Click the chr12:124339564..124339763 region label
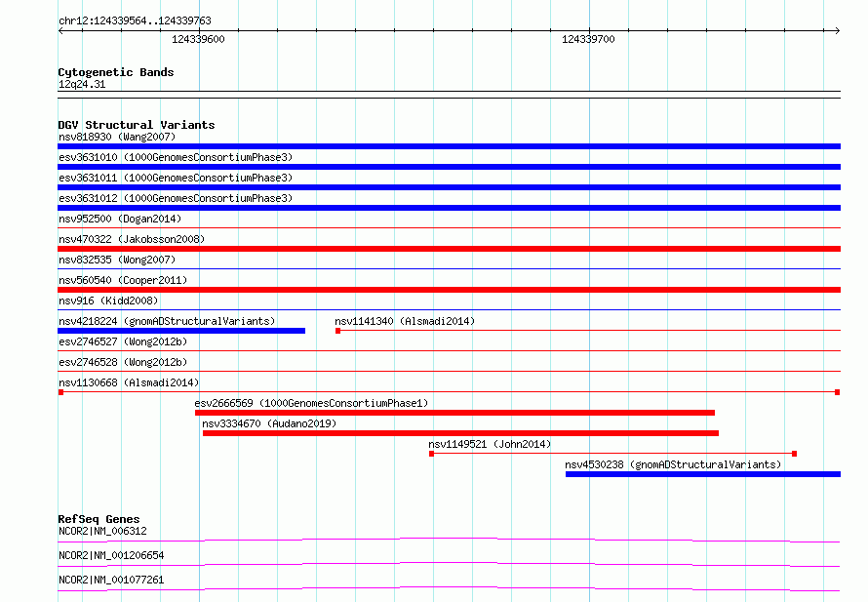 click(x=135, y=20)
